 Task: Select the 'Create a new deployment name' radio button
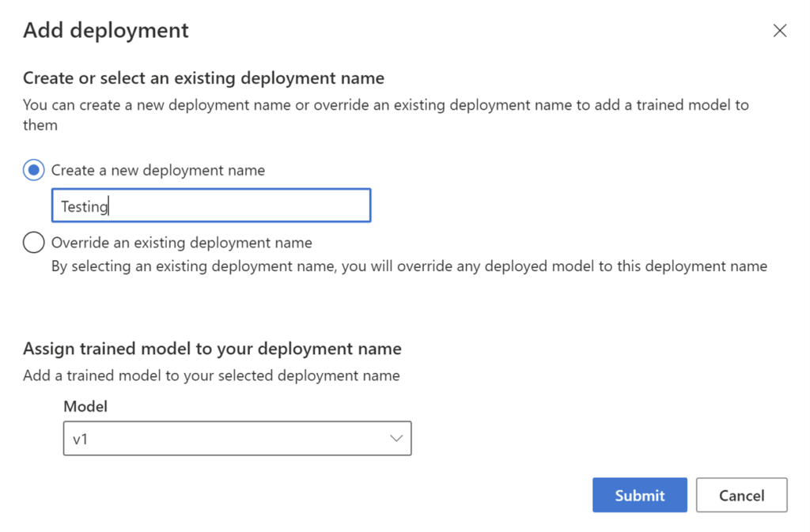(x=33, y=169)
